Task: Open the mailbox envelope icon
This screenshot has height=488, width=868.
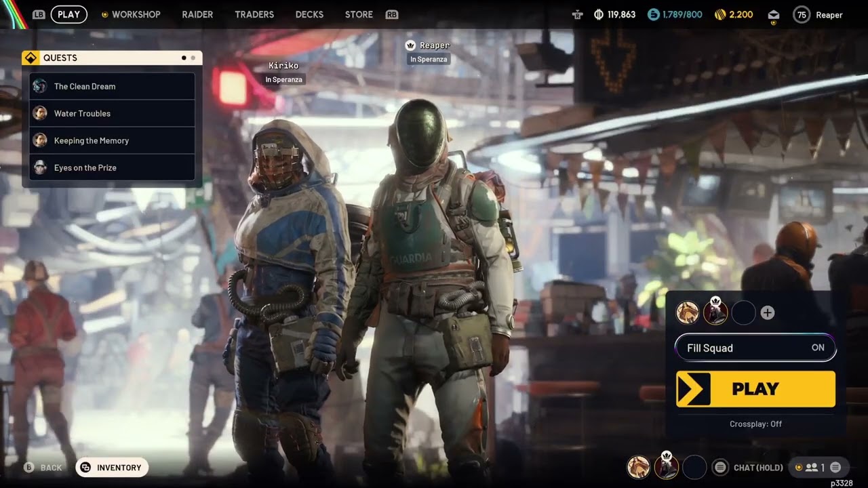Action: [x=774, y=15]
